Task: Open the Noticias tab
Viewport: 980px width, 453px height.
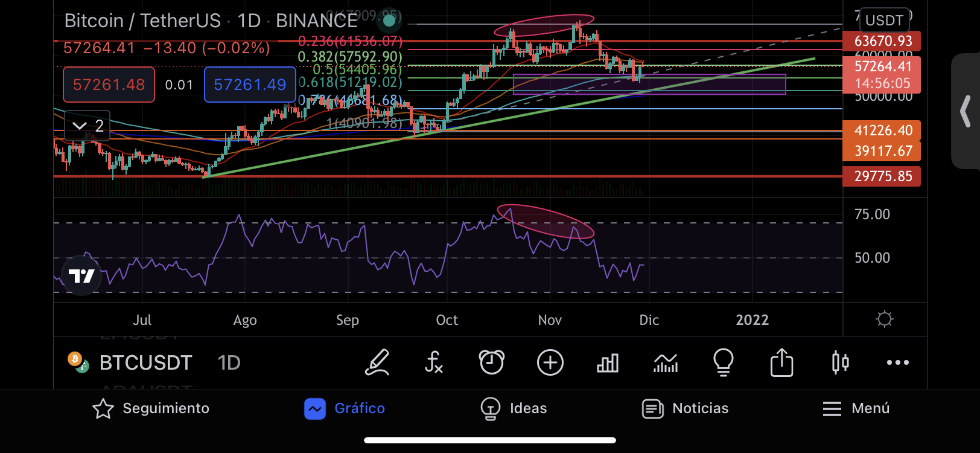Action: [686, 409]
